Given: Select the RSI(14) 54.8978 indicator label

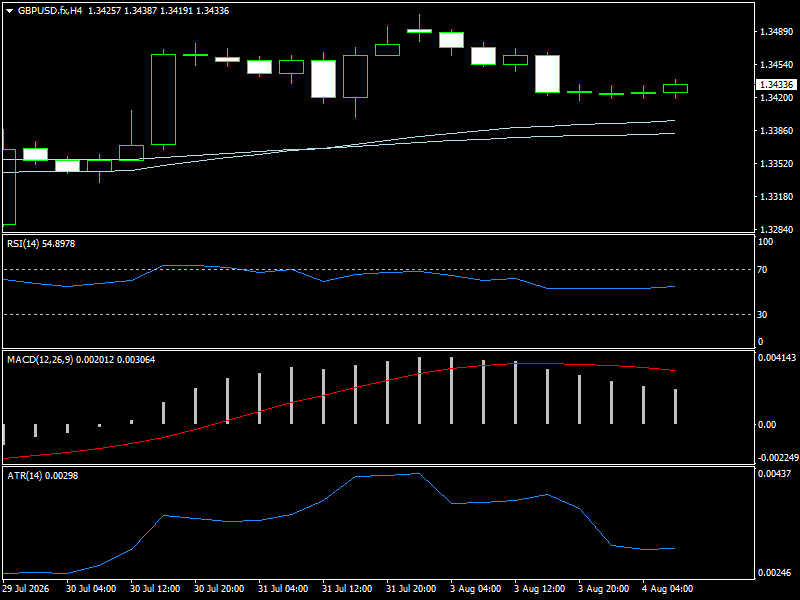Looking at the screenshot, I should (41, 244).
